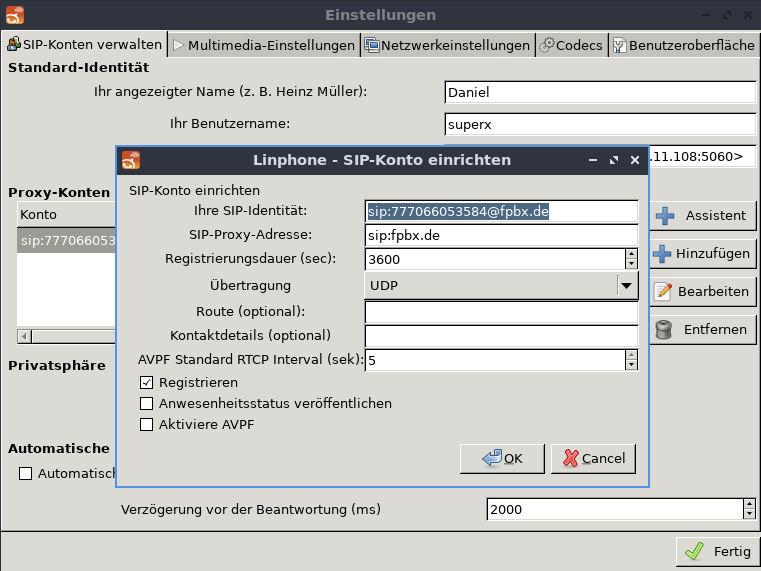Click the Ihre SIP-Identität input field
761x571 pixels.
click(x=501, y=212)
